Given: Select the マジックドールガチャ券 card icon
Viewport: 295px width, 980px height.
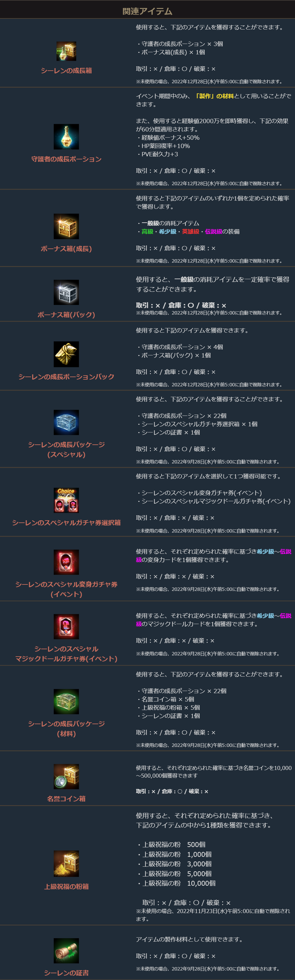Looking at the screenshot, I should click(66, 626).
